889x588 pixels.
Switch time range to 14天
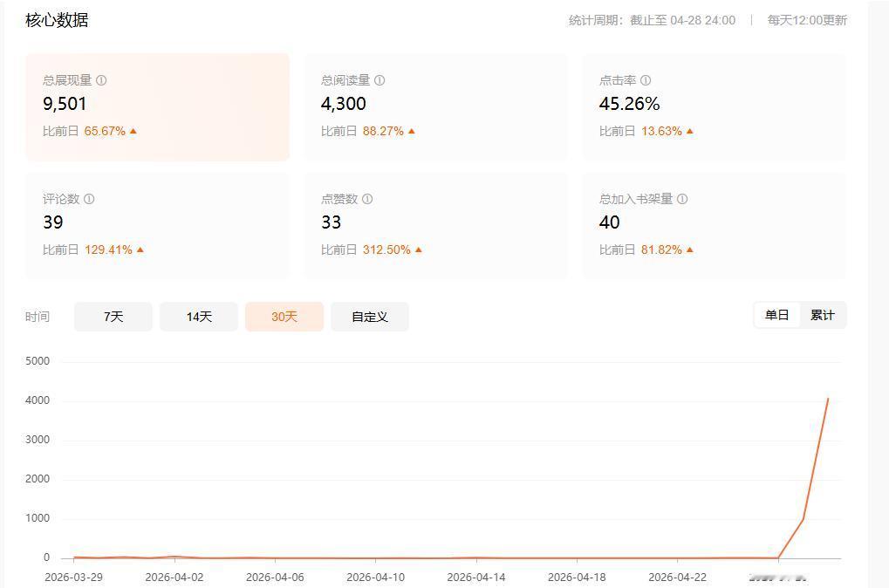(x=199, y=317)
